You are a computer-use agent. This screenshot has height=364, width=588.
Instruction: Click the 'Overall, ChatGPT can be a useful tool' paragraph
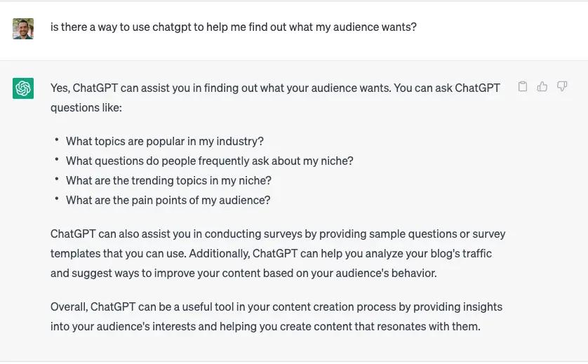[276, 316]
